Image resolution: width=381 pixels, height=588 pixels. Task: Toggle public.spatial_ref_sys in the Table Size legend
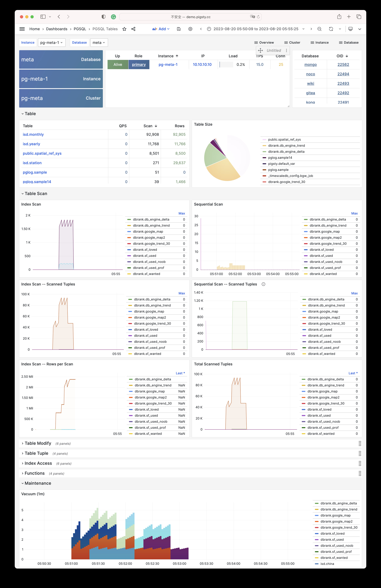(x=284, y=139)
